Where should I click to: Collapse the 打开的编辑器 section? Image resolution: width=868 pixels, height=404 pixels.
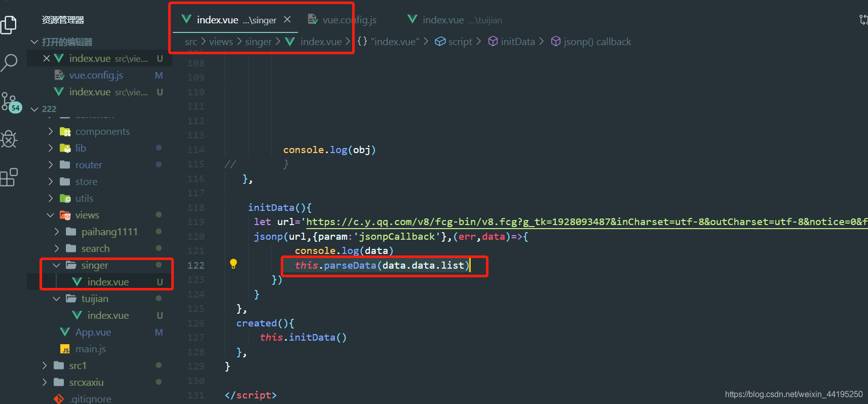click(34, 42)
